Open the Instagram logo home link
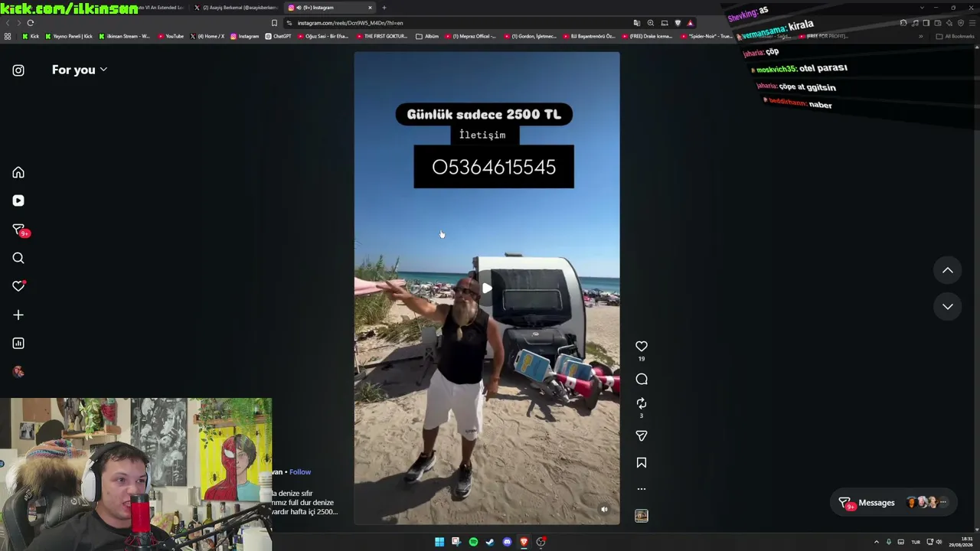 (18, 70)
